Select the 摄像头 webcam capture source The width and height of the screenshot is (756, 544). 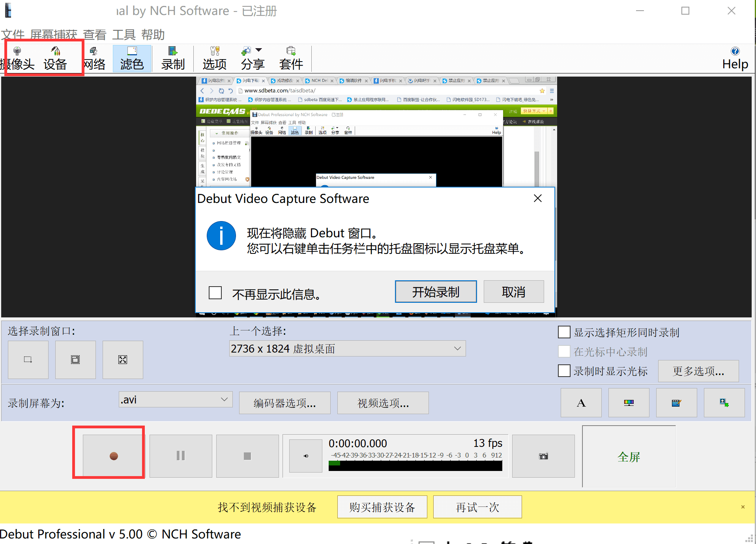(17, 56)
